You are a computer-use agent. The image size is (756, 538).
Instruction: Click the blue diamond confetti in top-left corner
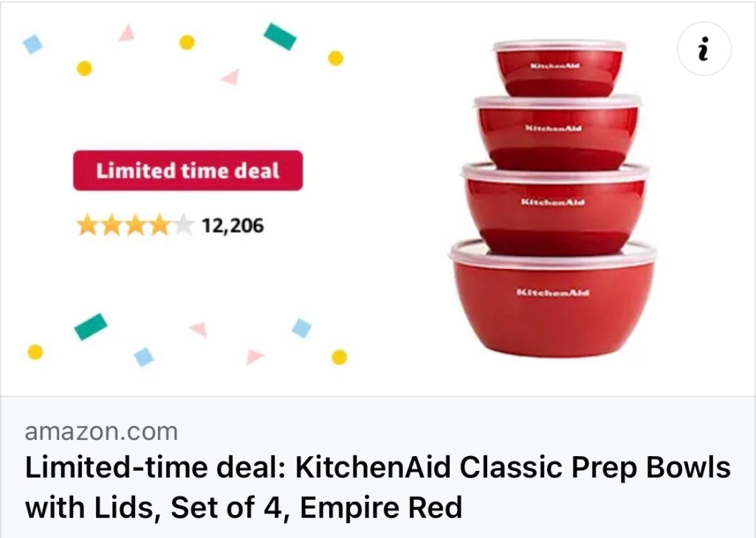(x=32, y=44)
